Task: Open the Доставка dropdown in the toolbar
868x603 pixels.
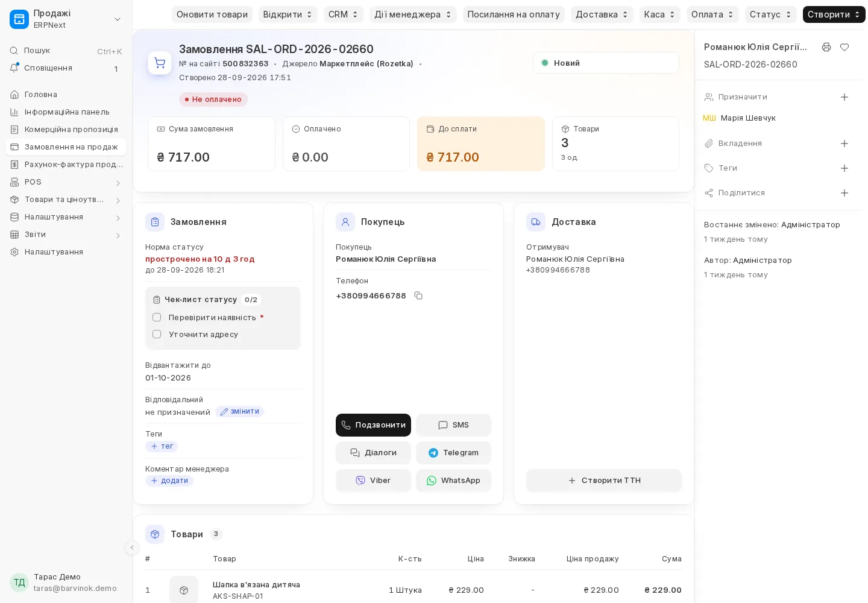Action: (602, 14)
